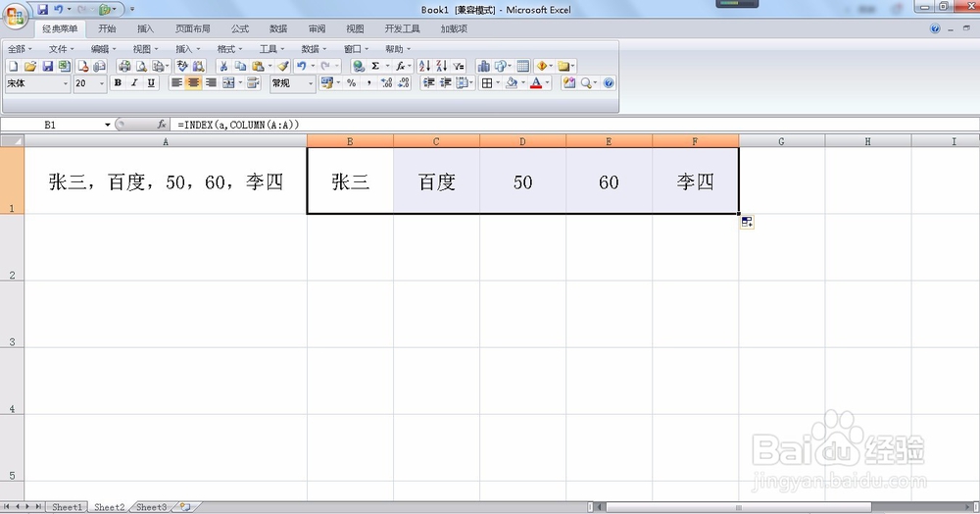The height and width of the screenshot is (514, 980).
Task: Click the Select All corner button
Action: [x=12, y=141]
